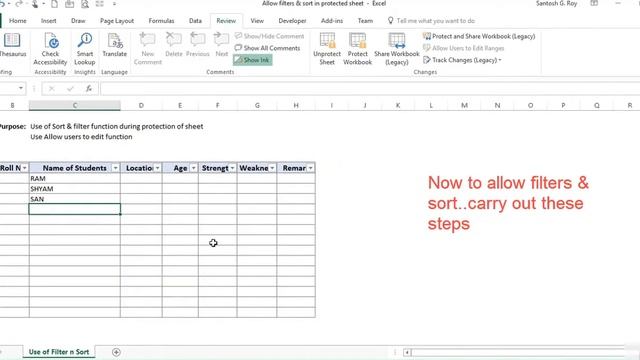Open the Draw ribbon tab
Screen dimensions: 640x360
[x=78, y=20]
